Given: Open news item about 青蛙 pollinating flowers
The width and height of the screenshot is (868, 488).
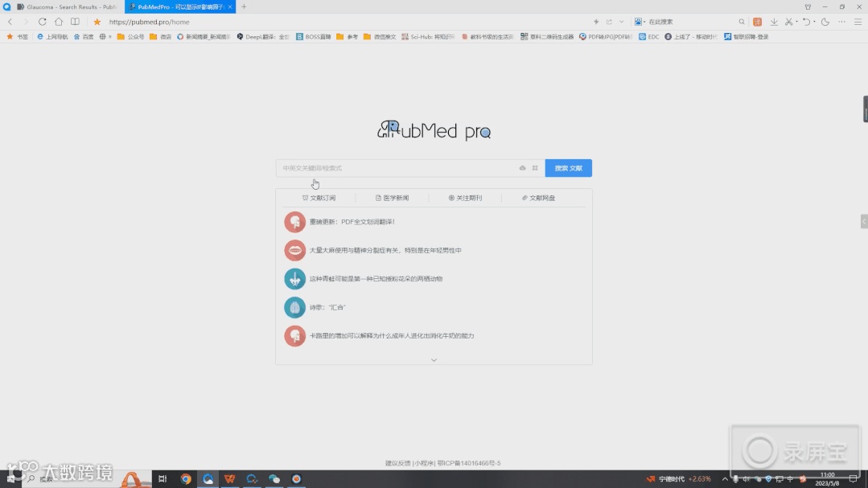Looking at the screenshot, I should coord(376,279).
